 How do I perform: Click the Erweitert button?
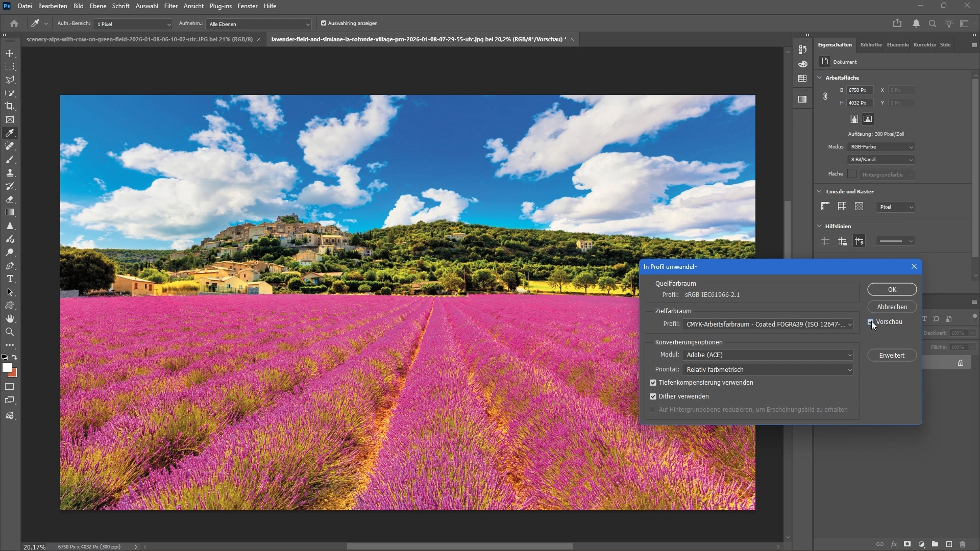pyautogui.click(x=892, y=356)
